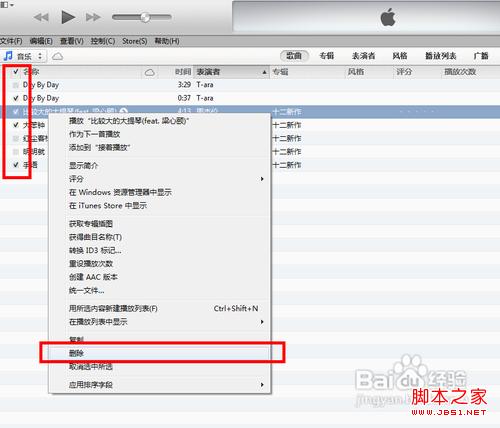
Task: Click the cloud column header icon
Action: click(x=150, y=72)
